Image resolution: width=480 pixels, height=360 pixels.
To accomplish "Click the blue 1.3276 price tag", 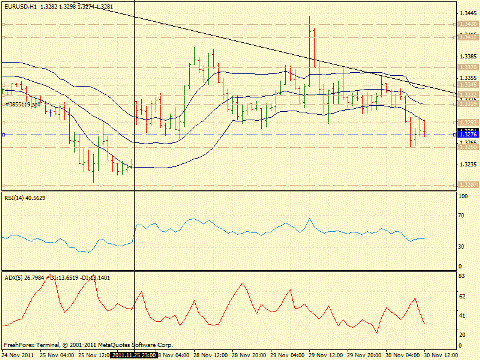I will click(468, 134).
